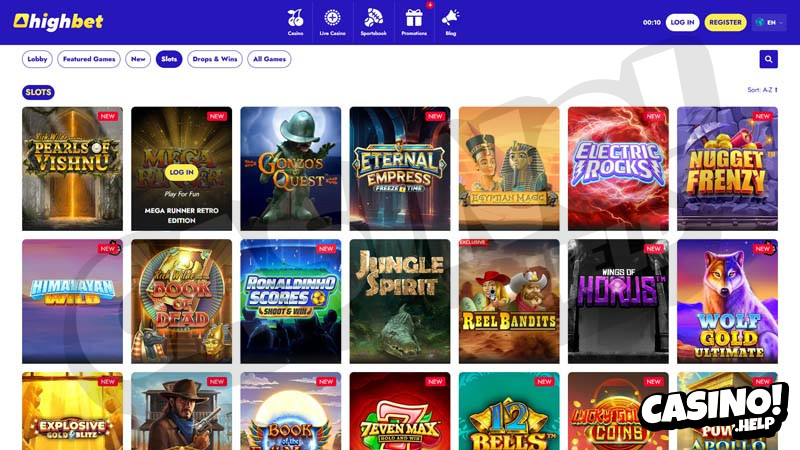Change the Sort: A-Z order
Viewport: 800px width, 450px height.
click(x=762, y=90)
